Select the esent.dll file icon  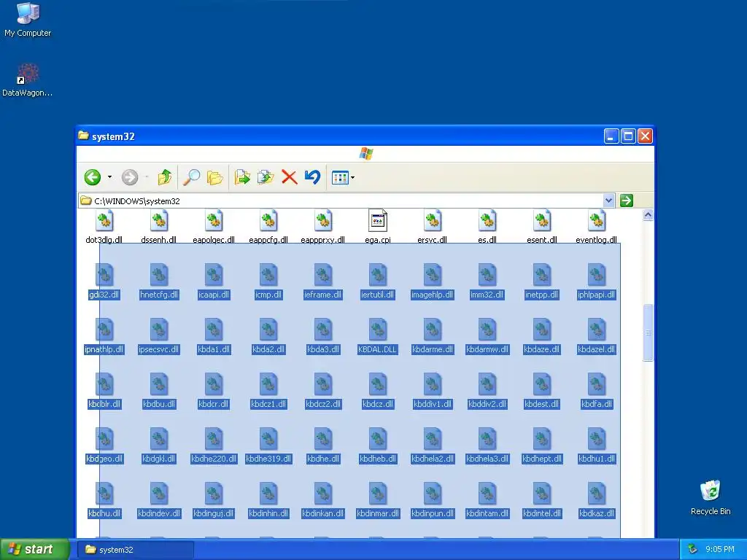pyautogui.click(x=542, y=222)
